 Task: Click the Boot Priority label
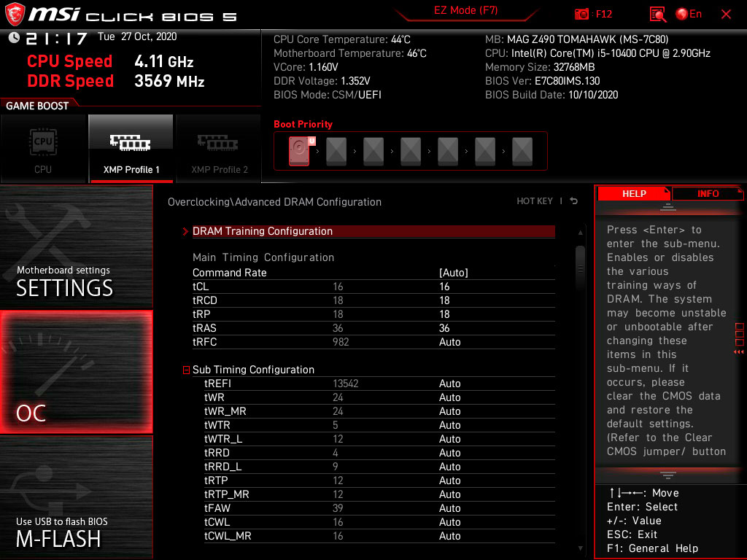(303, 124)
